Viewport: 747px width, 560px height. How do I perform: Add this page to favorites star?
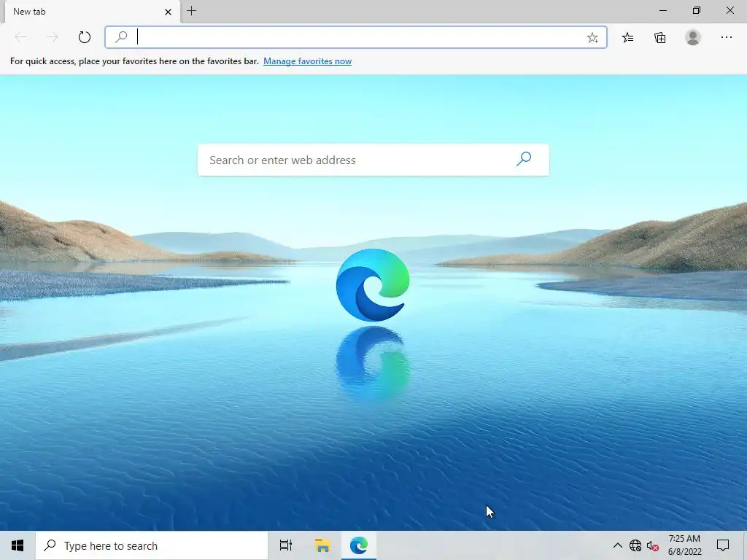(x=592, y=38)
